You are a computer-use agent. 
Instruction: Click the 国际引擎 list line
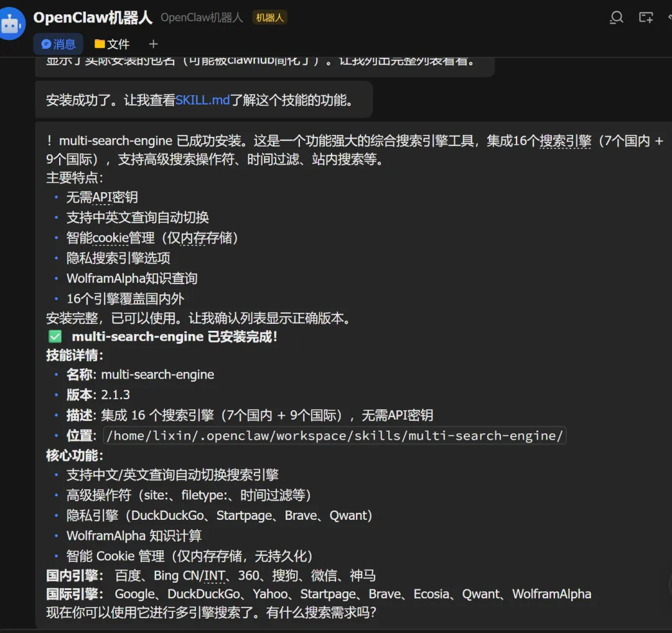319,594
